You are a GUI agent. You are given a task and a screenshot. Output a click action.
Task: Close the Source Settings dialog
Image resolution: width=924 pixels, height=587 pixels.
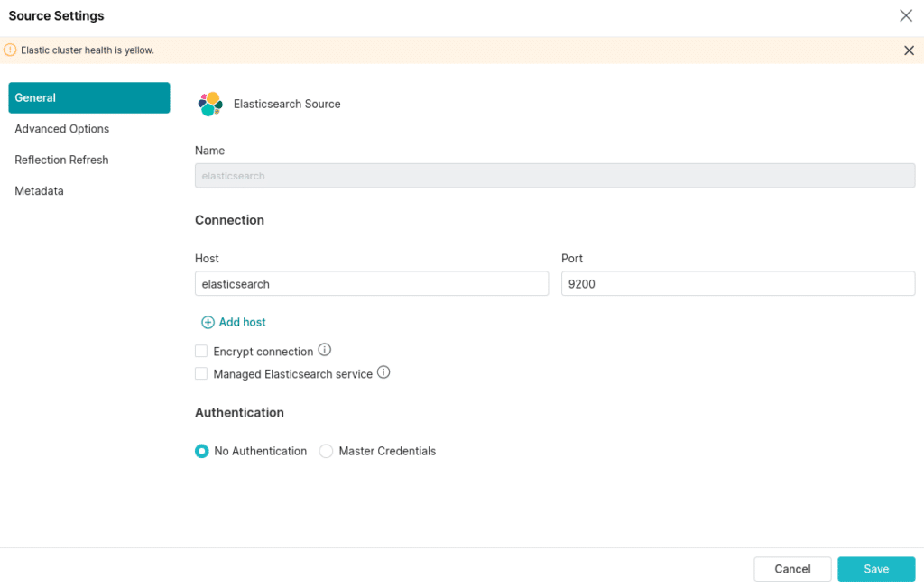click(x=906, y=16)
